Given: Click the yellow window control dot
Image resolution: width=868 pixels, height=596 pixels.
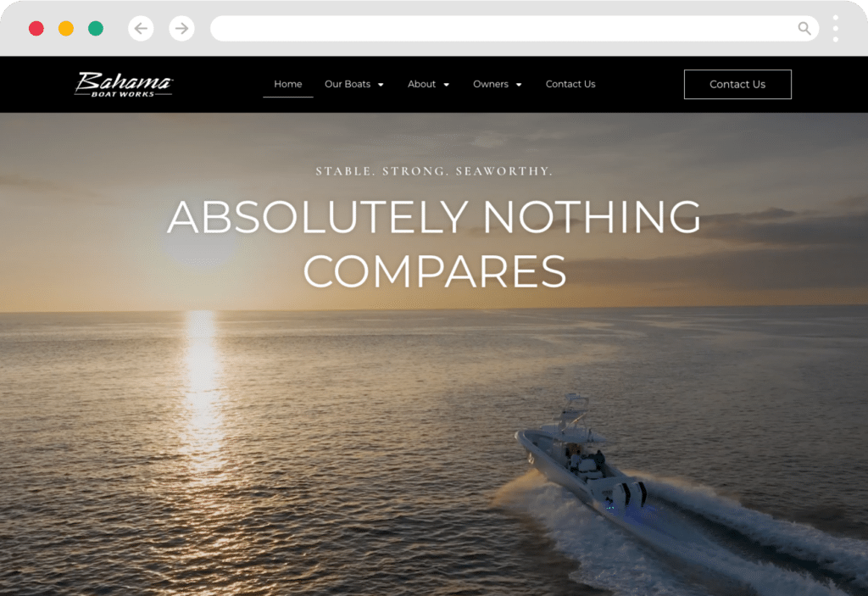Looking at the screenshot, I should pos(66,28).
